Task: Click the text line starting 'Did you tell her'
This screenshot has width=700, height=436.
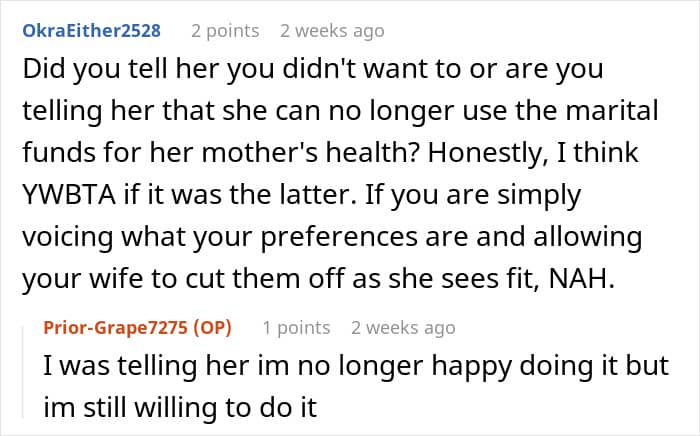Action: 313,69
